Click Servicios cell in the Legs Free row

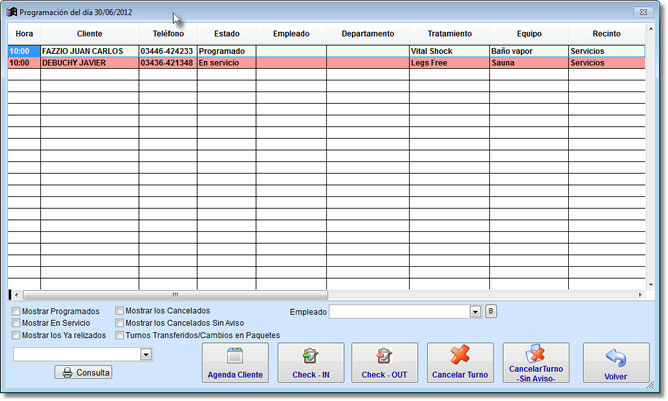click(607, 63)
